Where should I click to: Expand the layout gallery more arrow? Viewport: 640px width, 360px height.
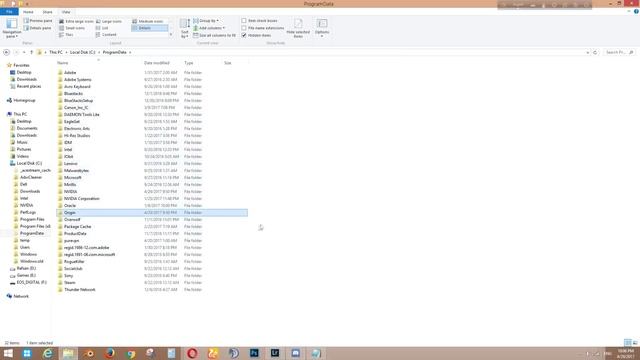point(171,35)
